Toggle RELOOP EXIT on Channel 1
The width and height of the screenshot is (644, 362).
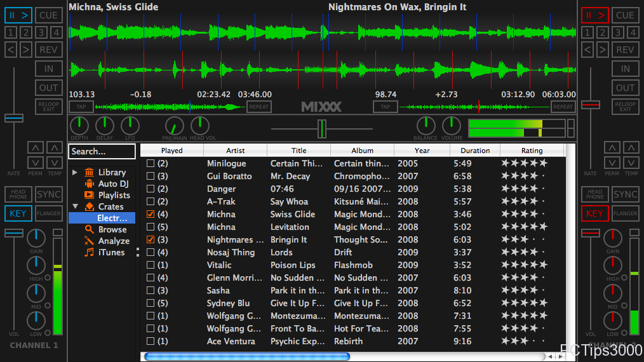pos(48,107)
